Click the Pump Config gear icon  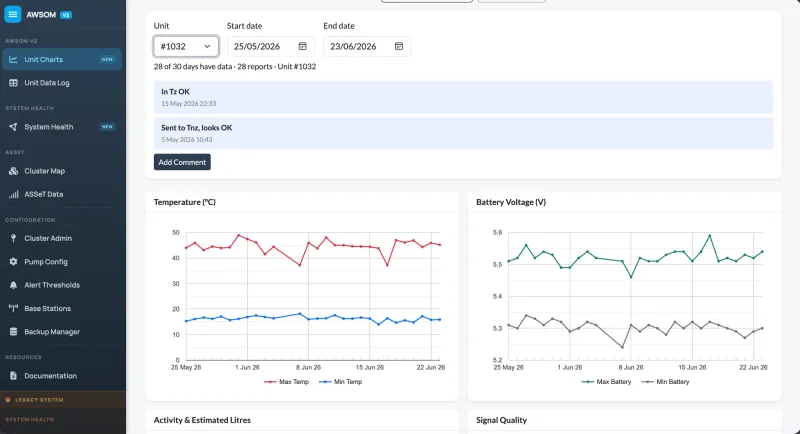(x=13, y=262)
